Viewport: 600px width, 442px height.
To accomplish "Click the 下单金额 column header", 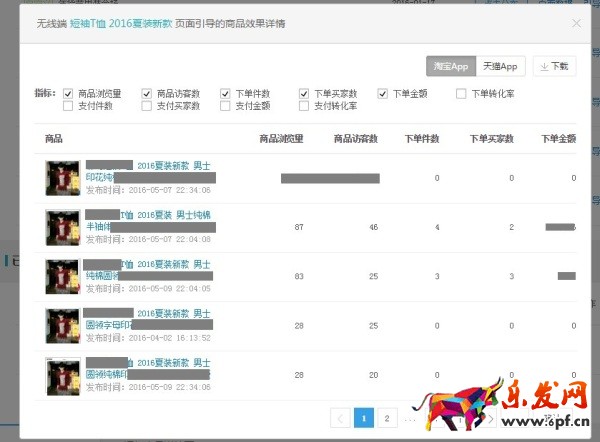I will (x=558, y=139).
